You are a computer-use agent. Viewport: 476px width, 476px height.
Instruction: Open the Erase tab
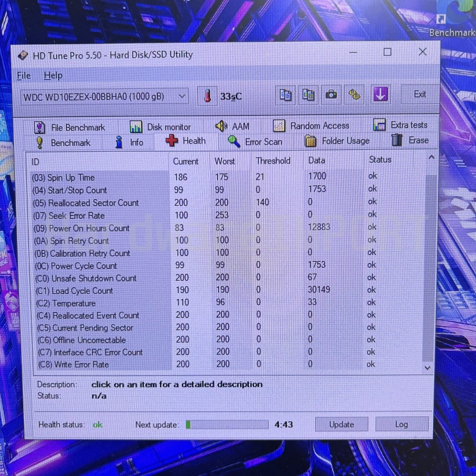point(410,140)
